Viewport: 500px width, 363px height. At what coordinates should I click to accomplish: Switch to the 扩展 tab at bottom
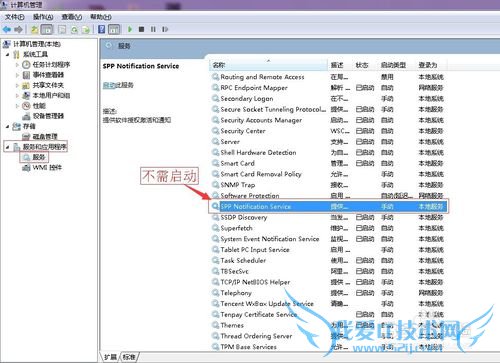click(110, 357)
